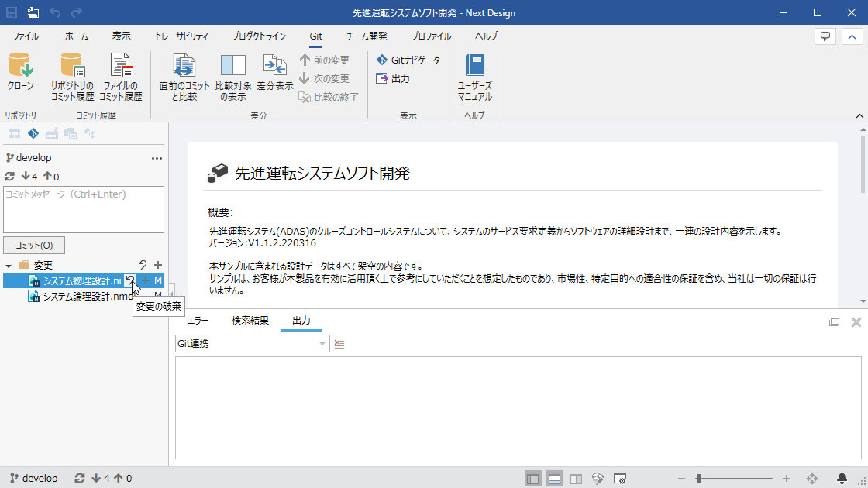Screen dimensions: 868x488
Task: Open the Home (ホーム) ribbon tab
Action: 77,36
